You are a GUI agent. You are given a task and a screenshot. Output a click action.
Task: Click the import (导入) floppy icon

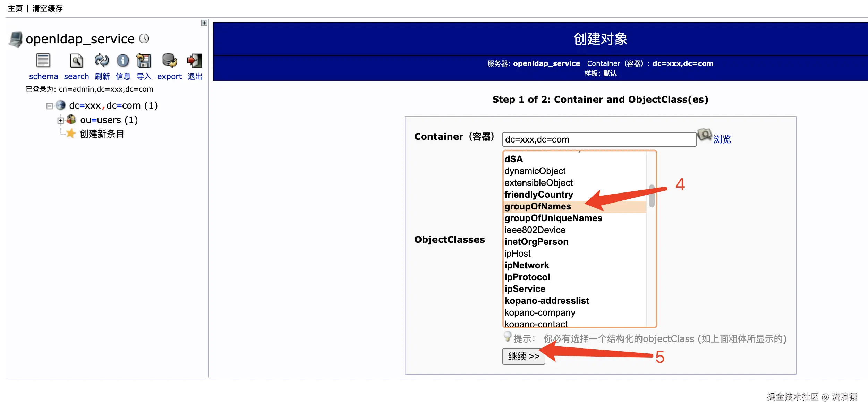coord(144,61)
